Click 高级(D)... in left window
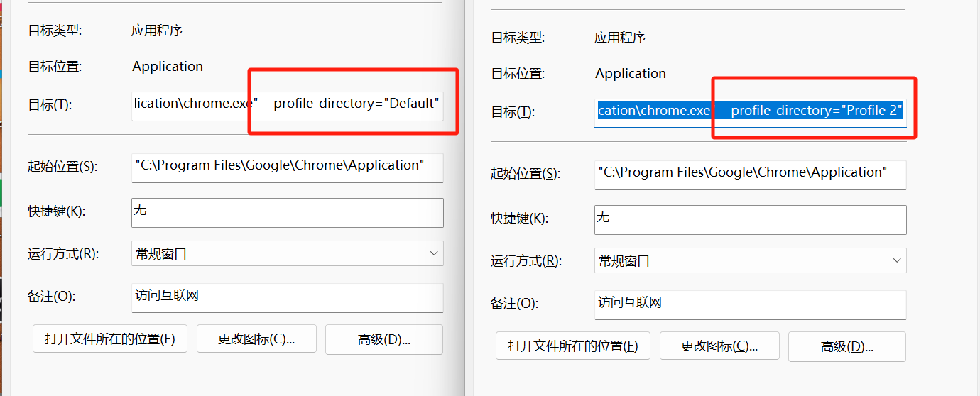 click(x=384, y=339)
